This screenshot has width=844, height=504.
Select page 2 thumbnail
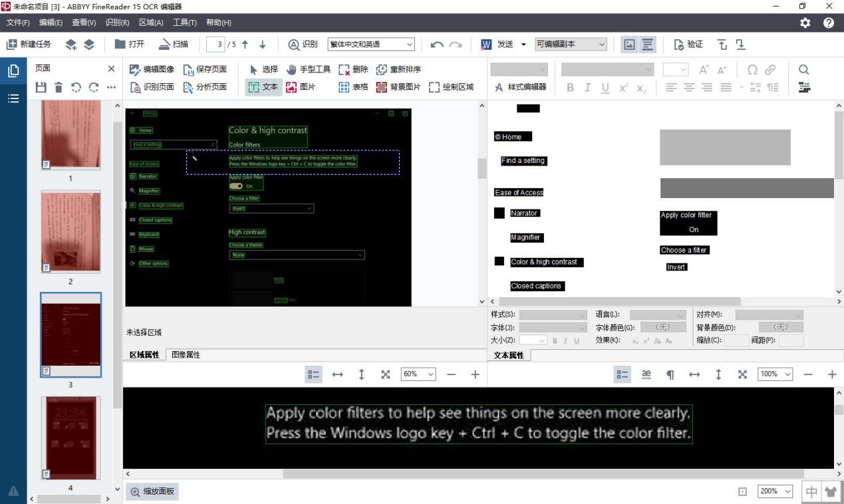(71, 232)
